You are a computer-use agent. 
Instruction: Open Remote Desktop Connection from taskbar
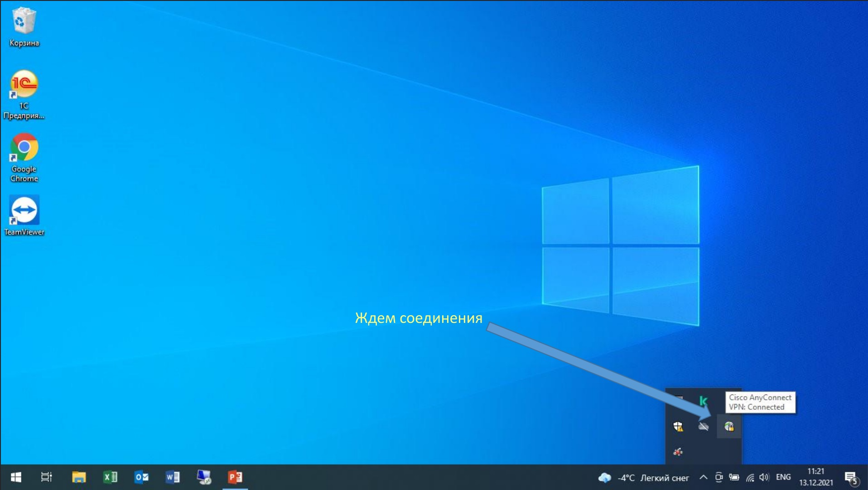point(204,477)
